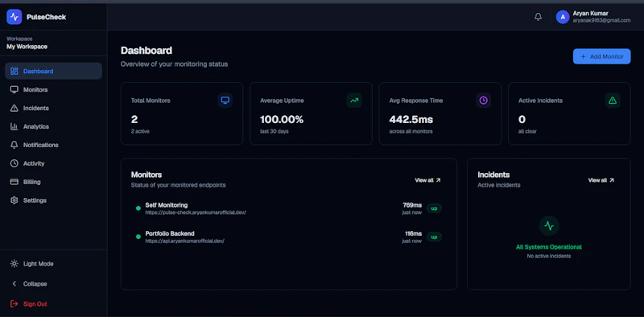Click the 'all clear' subtext
This screenshot has height=317, width=644.
527,131
